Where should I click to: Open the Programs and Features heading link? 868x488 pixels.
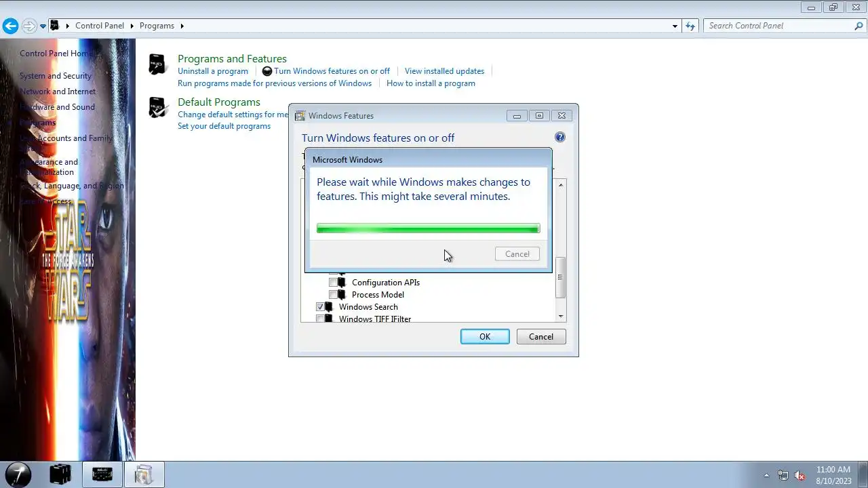[232, 58]
